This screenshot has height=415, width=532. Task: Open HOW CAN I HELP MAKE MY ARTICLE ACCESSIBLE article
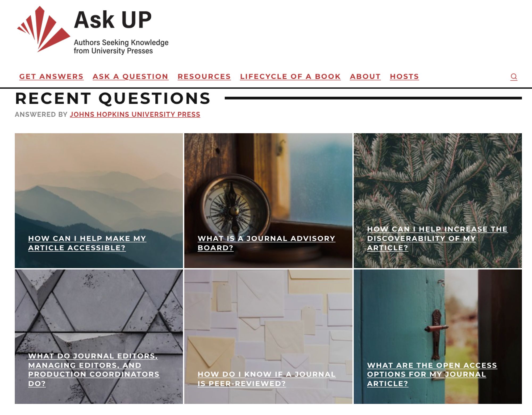pos(86,243)
